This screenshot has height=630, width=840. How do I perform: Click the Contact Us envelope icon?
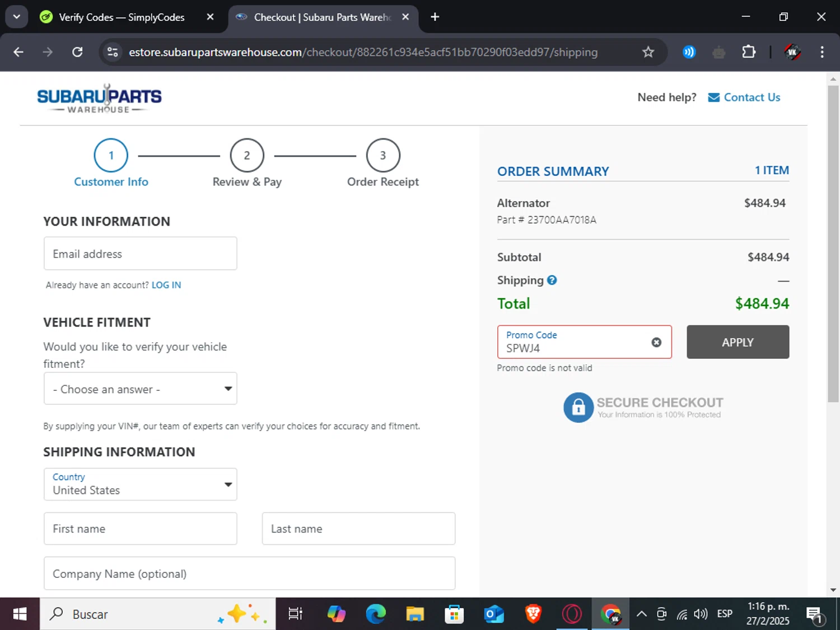[713, 97]
